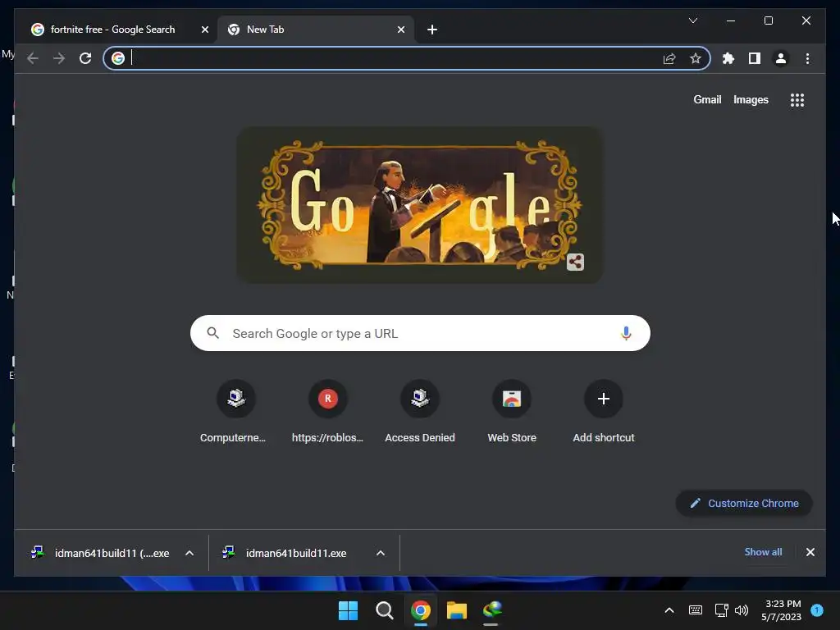Open the Chrome profile avatar icon
This screenshot has height=630, width=840.
(781, 58)
